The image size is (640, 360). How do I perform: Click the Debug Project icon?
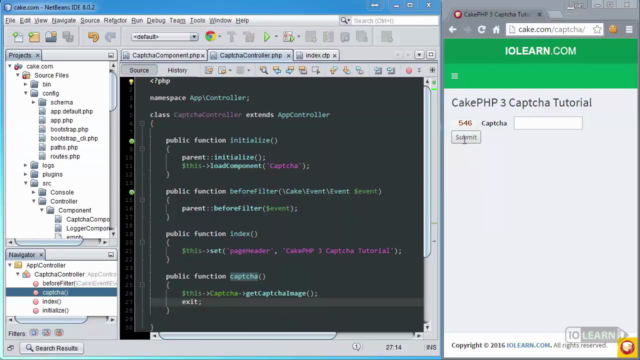point(288,37)
